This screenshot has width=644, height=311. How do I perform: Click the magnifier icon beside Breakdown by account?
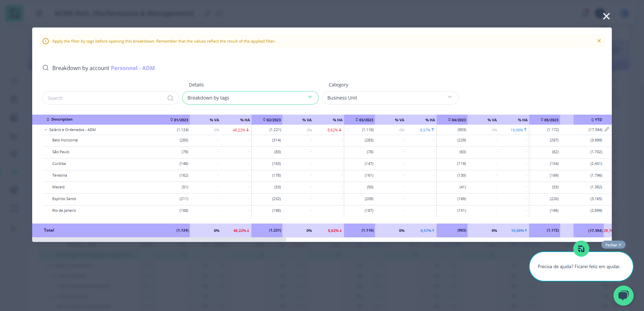(46, 68)
